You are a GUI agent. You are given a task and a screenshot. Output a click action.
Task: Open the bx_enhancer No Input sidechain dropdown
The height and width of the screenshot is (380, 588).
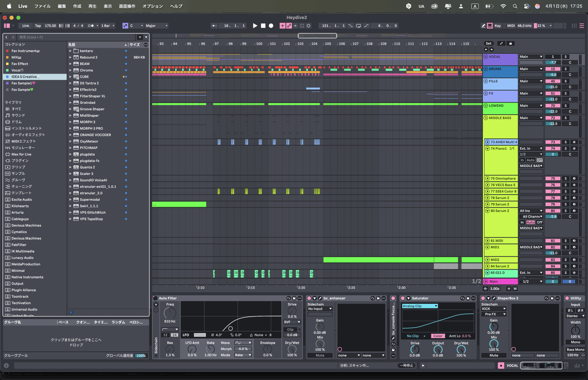coord(320,309)
